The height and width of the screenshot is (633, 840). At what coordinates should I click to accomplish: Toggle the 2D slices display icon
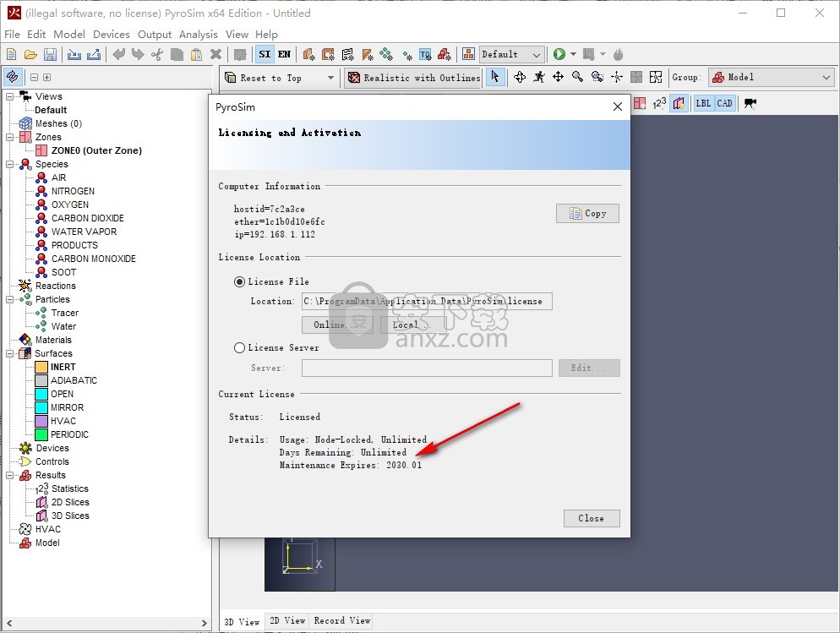tap(679, 103)
